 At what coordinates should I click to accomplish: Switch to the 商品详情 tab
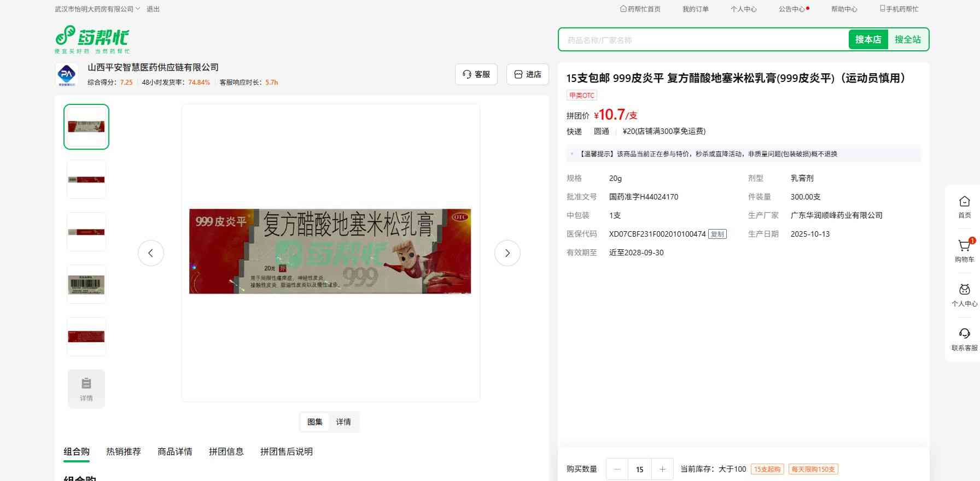(x=174, y=451)
